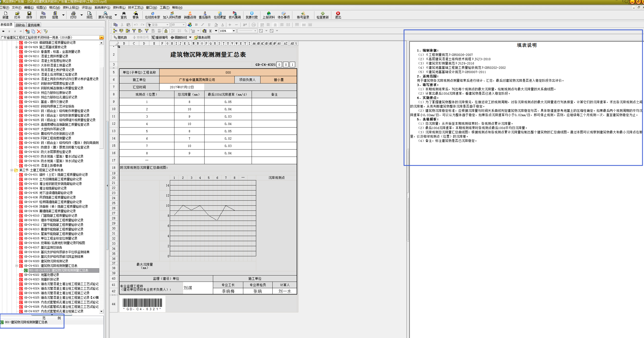
Task: Click the 新建 (New) toolbar icon
Action: 5,15
